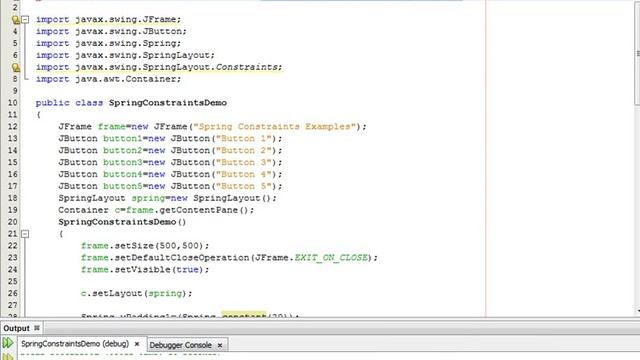Click line number 22 in the gutter
The height and width of the screenshot is (360, 640).
coord(13,246)
